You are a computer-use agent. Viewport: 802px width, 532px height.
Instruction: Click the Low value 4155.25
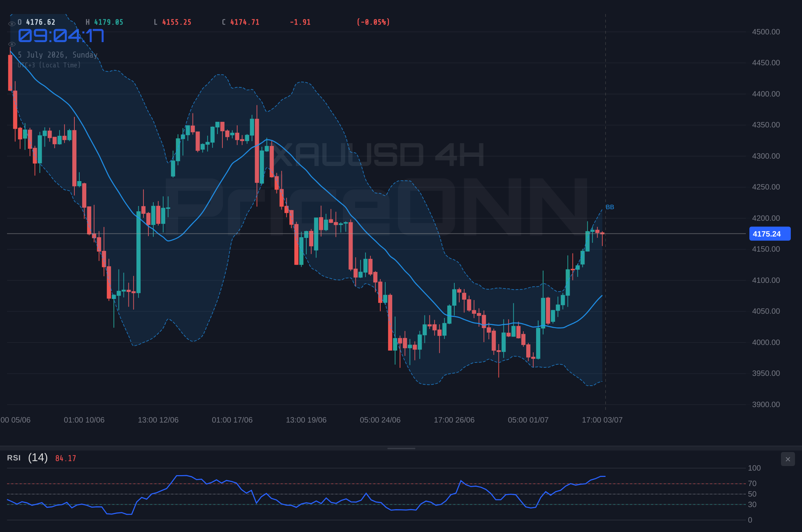pyautogui.click(x=177, y=22)
